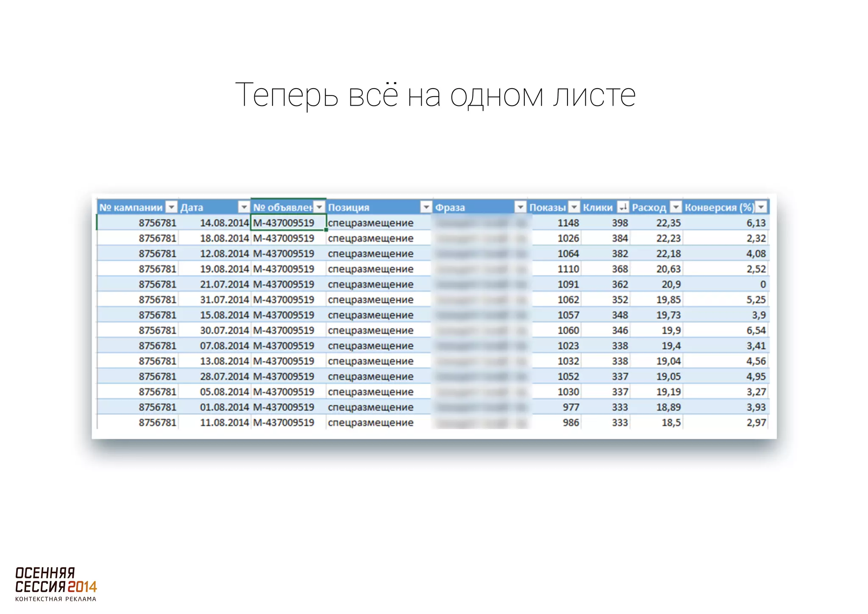
Task: Click the date cell 31.07.2014
Action: coord(214,299)
